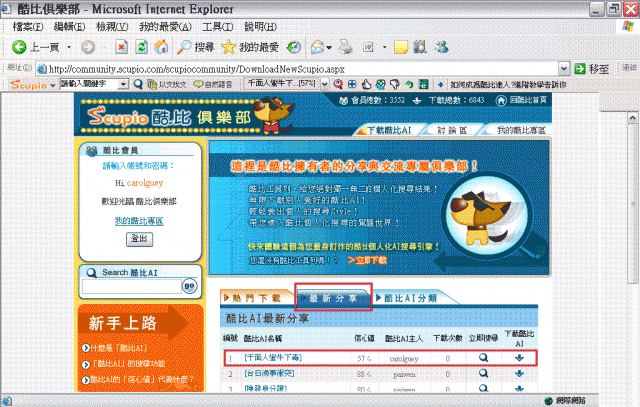Open the Favorites menu (我的最愛)
Viewport: 640px width, 407px height.
(x=165, y=27)
